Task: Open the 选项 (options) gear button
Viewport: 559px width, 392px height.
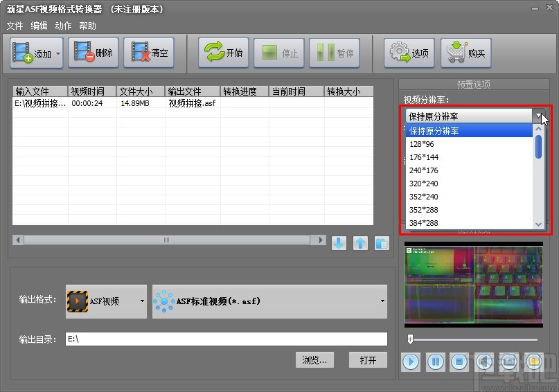Action: (409, 53)
